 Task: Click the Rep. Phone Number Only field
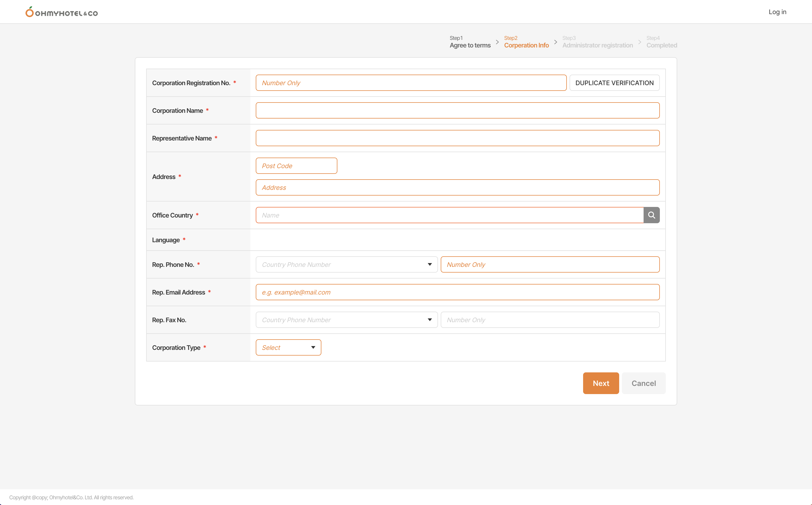(549, 264)
